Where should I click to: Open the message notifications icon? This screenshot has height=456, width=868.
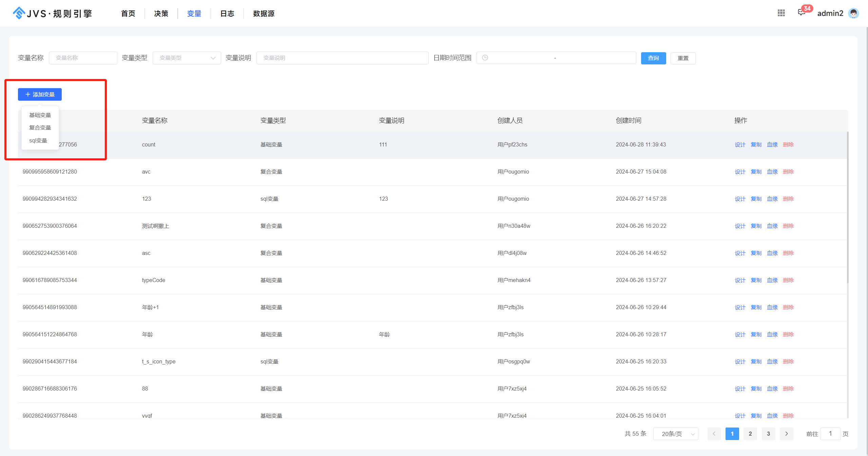point(802,13)
